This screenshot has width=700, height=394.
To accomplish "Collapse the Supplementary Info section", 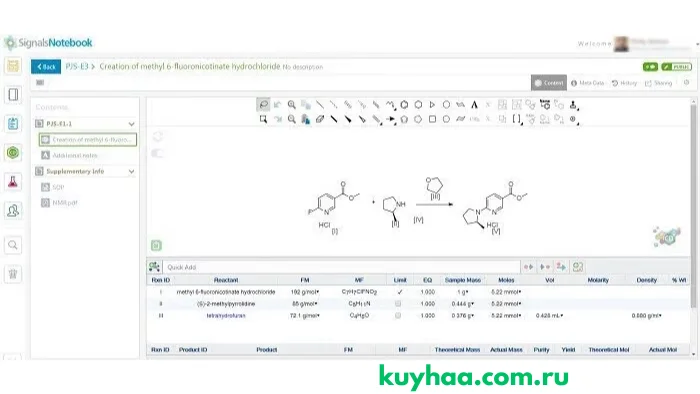I will point(131,171).
